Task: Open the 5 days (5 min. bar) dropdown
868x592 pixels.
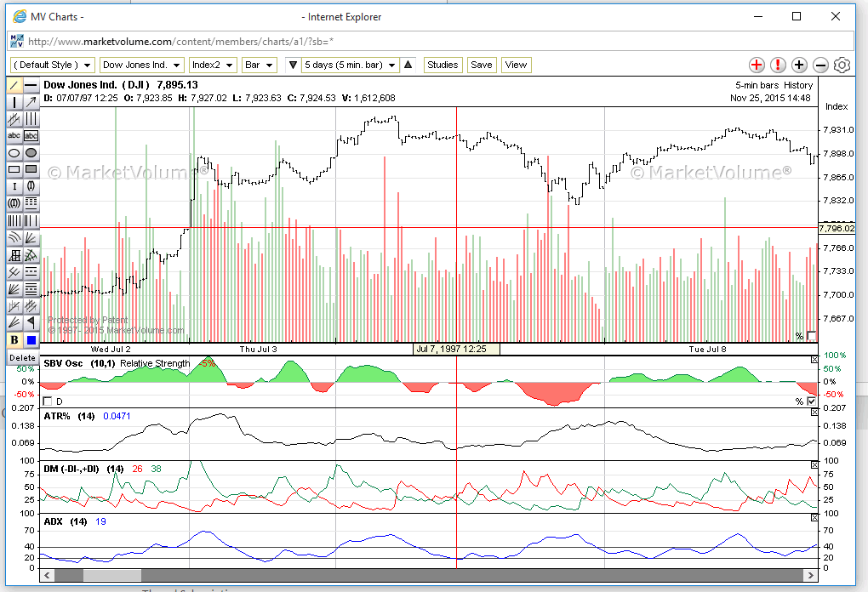Action: pos(351,65)
